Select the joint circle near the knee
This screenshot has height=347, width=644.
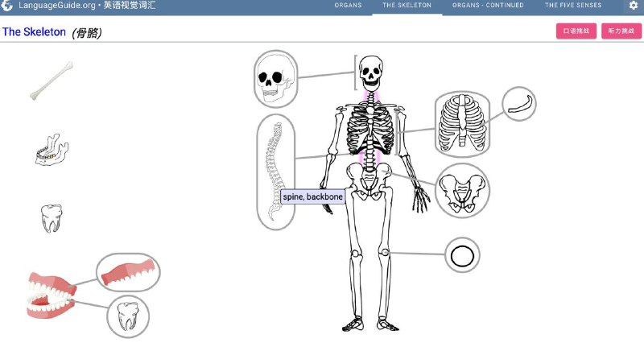[462, 256]
